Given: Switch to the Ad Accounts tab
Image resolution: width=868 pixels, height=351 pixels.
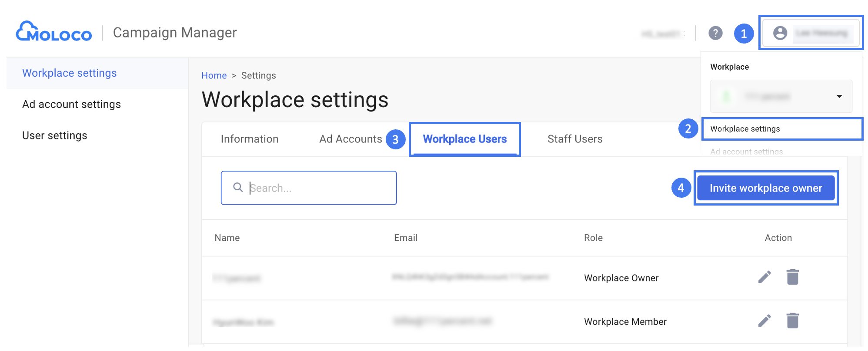Looking at the screenshot, I should coord(350,139).
